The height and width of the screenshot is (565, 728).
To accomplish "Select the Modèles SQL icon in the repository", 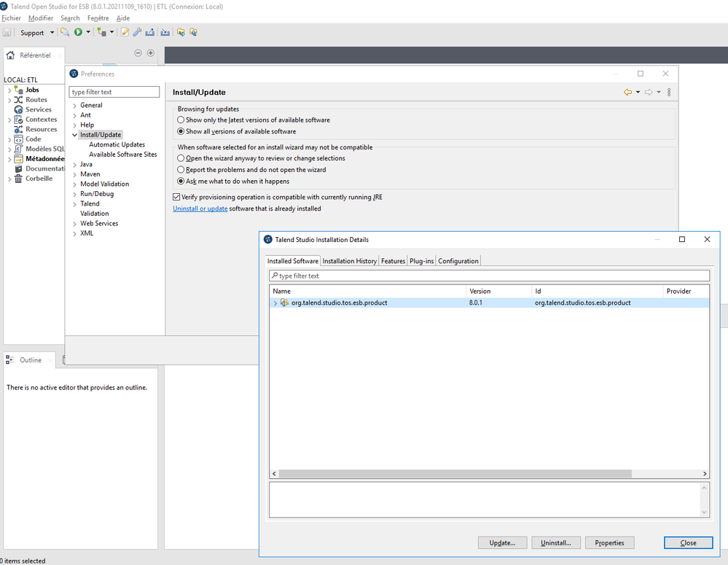I will pyautogui.click(x=18, y=149).
